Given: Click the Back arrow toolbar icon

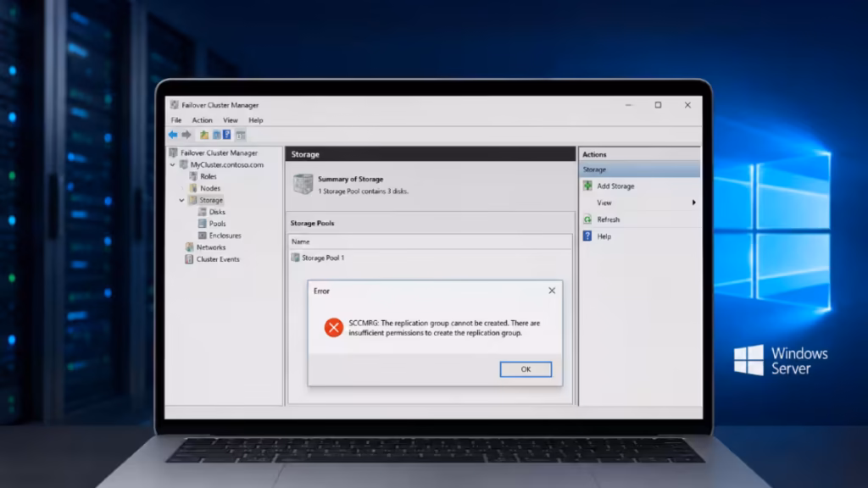Looking at the screenshot, I should pyautogui.click(x=173, y=135).
